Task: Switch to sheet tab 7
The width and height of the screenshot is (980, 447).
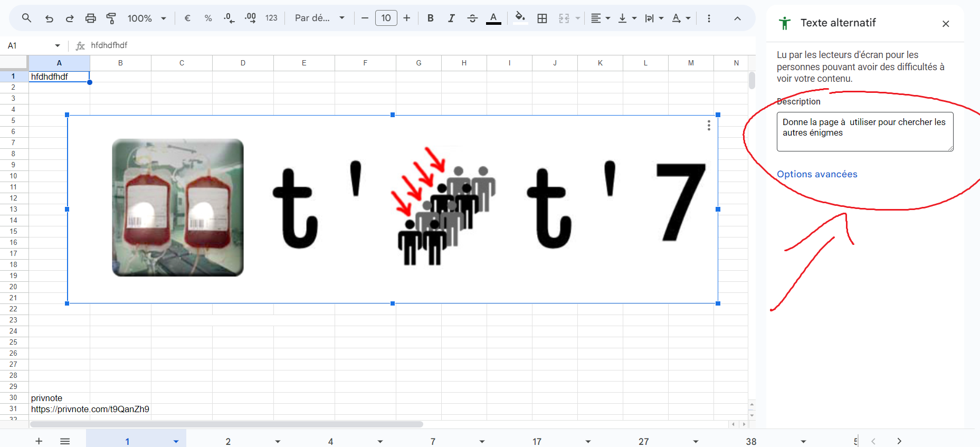Action: point(433,441)
